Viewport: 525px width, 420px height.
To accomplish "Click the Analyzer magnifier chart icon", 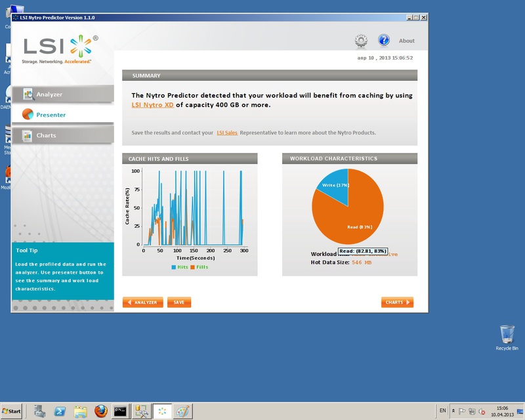I will coord(28,94).
